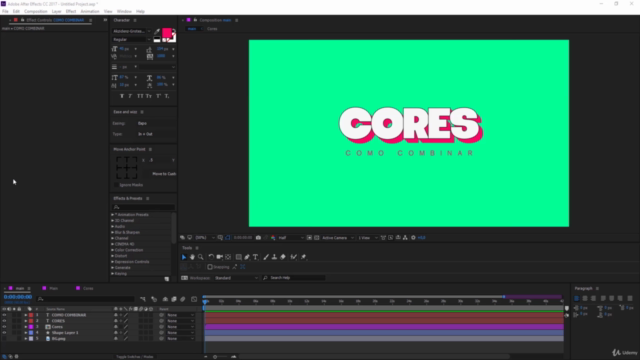
Task: Click All Caps TT style button
Action: (140, 96)
